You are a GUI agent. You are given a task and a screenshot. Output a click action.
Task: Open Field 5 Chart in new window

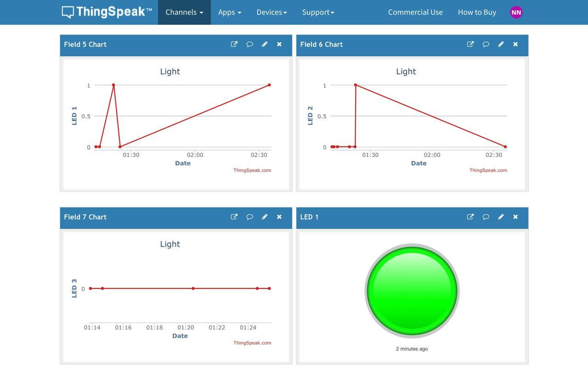coord(234,44)
